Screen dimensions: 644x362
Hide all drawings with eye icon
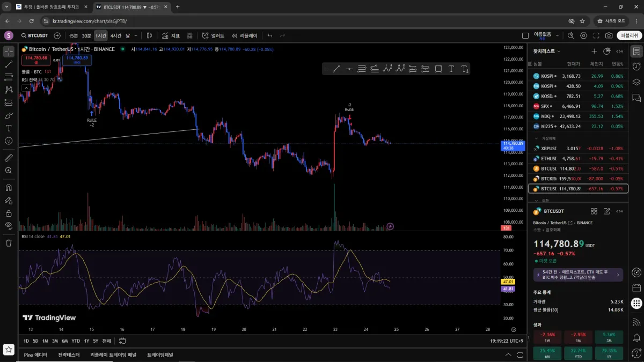9,226
